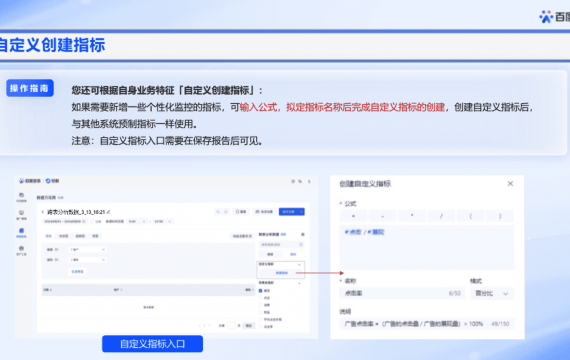Click the 展现 column header
The width and height of the screenshot is (570, 360).
(249, 290)
